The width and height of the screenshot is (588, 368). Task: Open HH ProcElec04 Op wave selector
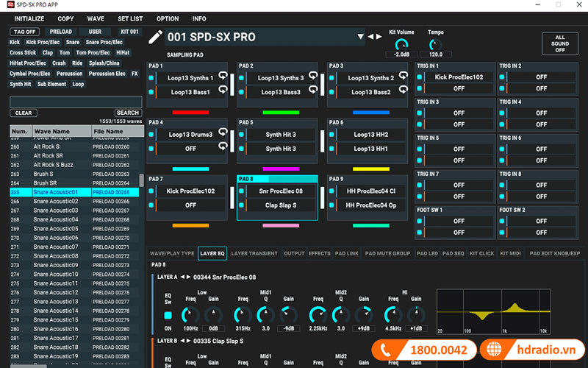pyautogui.click(x=371, y=205)
